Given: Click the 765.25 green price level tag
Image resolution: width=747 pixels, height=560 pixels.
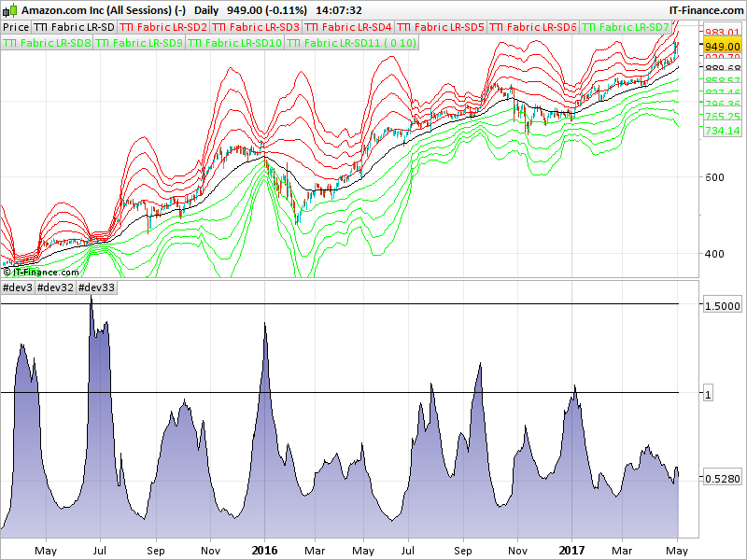Looking at the screenshot, I should tap(722, 116).
